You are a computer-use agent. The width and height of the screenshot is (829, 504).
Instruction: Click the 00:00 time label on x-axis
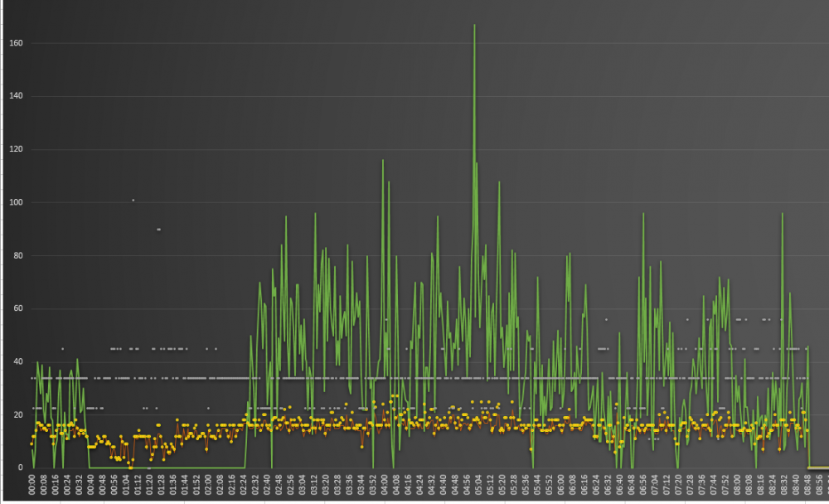click(x=32, y=486)
